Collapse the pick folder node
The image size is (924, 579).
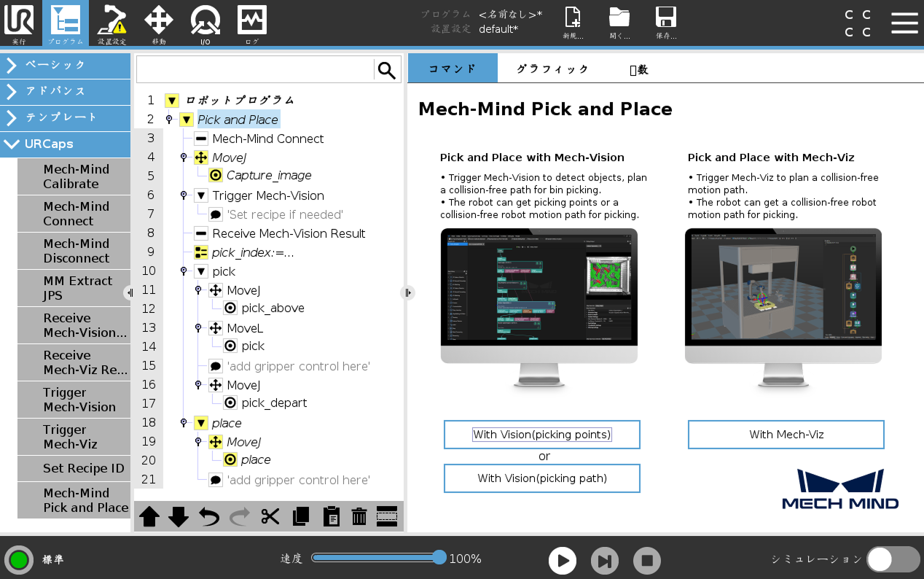tap(201, 271)
